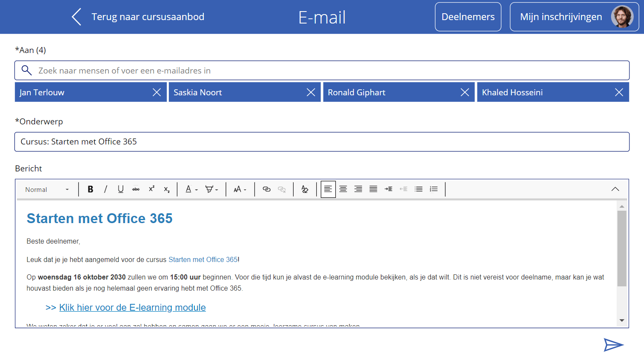Insert a bulleted list

[x=418, y=189]
